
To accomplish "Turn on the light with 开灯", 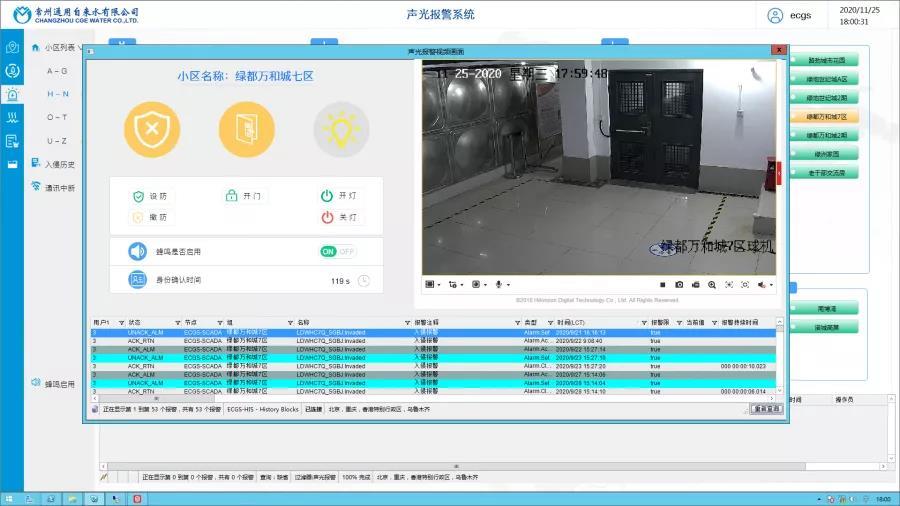I will [x=338, y=196].
